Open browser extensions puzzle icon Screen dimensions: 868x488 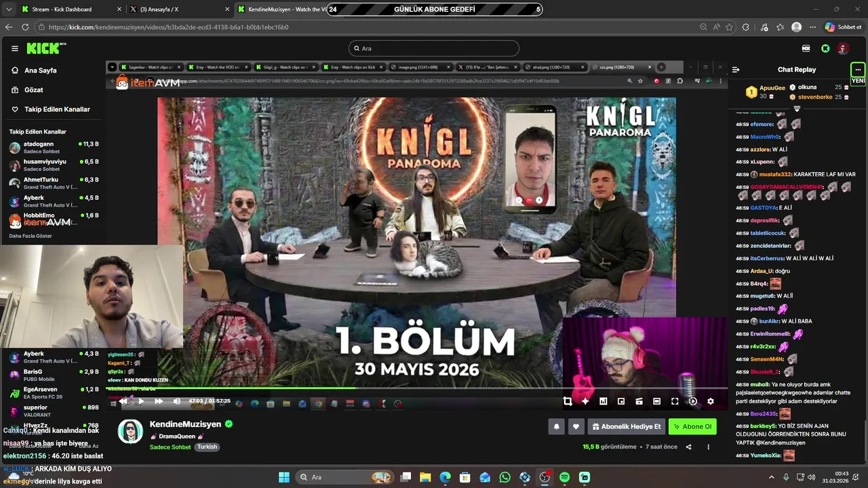pyautogui.click(x=746, y=27)
